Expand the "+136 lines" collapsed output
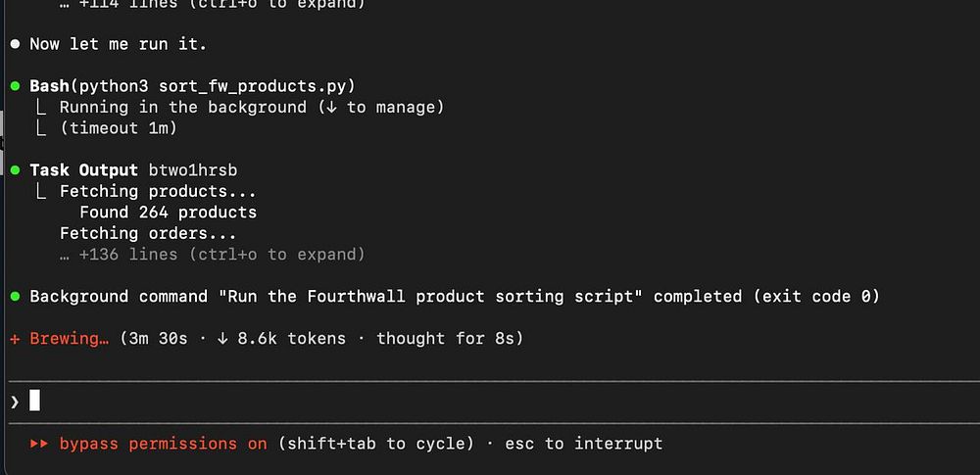Screen dimensions: 980x475 [x=212, y=255]
